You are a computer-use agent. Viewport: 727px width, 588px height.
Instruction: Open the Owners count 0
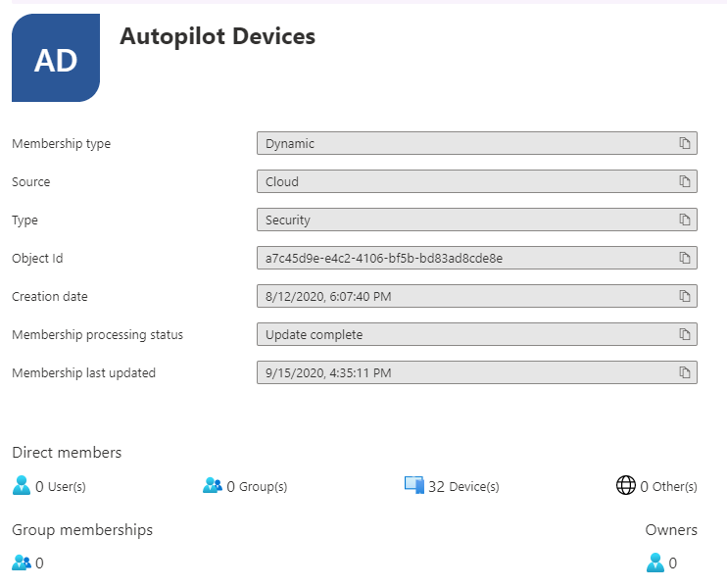(x=673, y=563)
